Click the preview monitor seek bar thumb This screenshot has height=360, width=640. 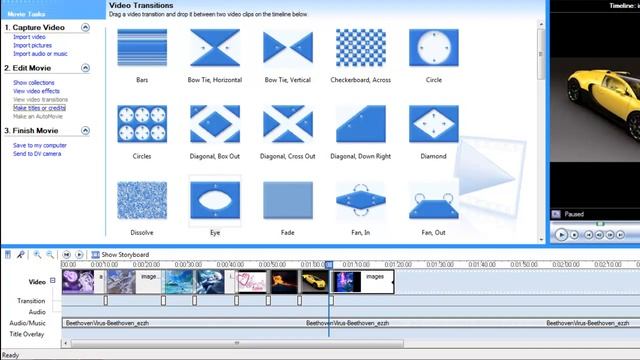[x=600, y=224]
